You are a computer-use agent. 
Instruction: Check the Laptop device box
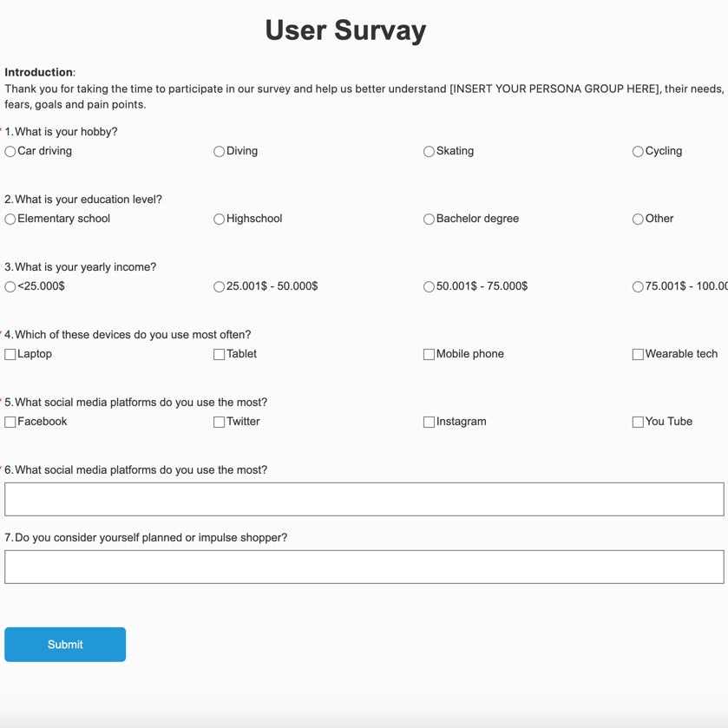tap(10, 355)
